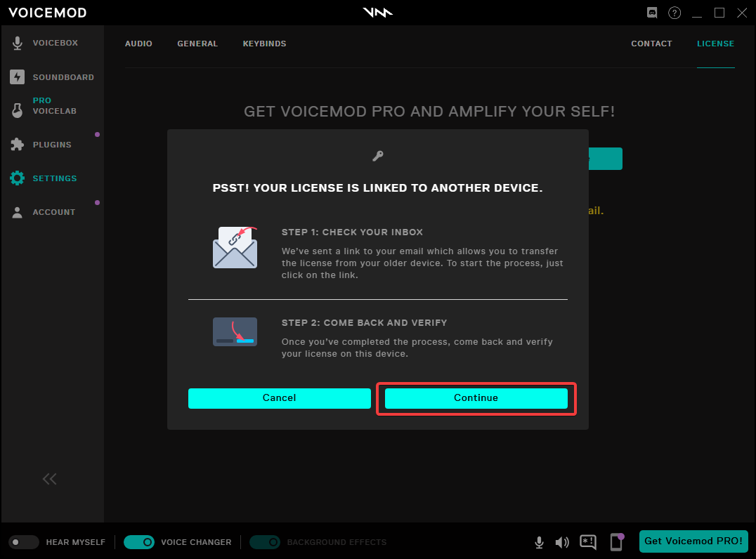This screenshot has width=756, height=559.
Task: Click the key icon in dialog
Action: [x=378, y=156]
